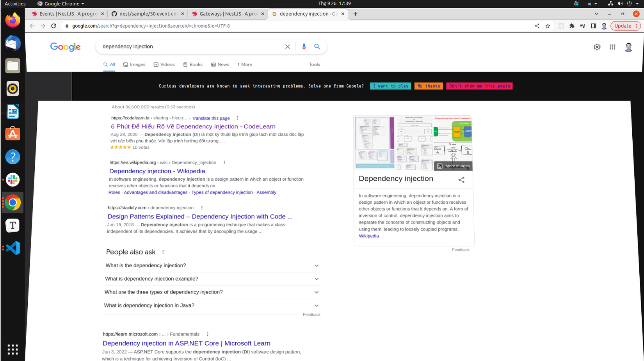This screenshot has height=361, width=644.
Task: Open Google search quick settings gear
Action: 597,47
